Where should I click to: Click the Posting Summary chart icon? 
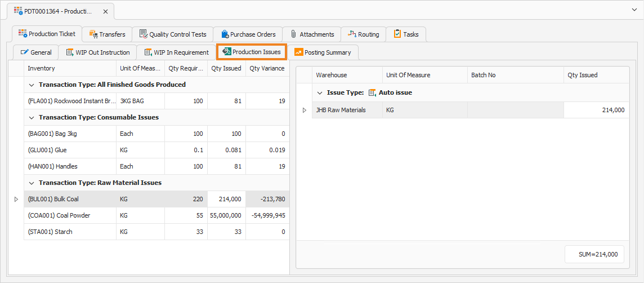click(298, 52)
